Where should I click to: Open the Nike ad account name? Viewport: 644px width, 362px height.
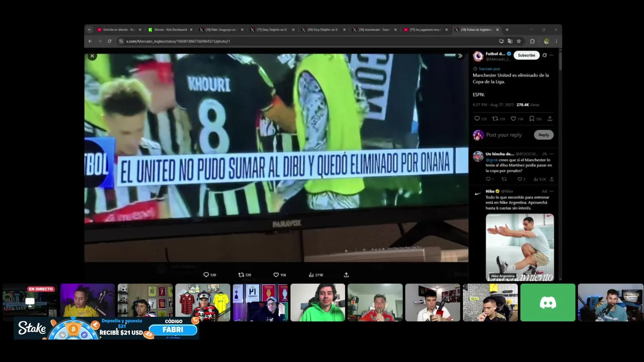pyautogui.click(x=490, y=191)
